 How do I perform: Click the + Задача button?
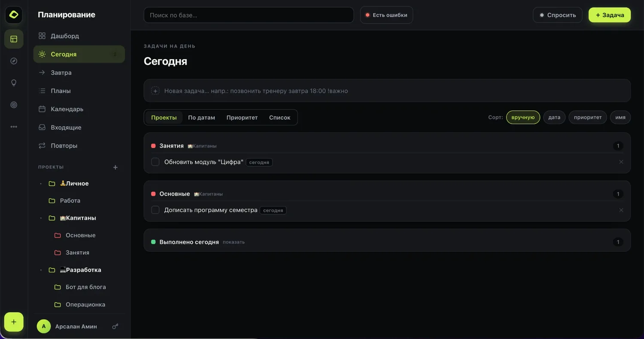tap(610, 15)
